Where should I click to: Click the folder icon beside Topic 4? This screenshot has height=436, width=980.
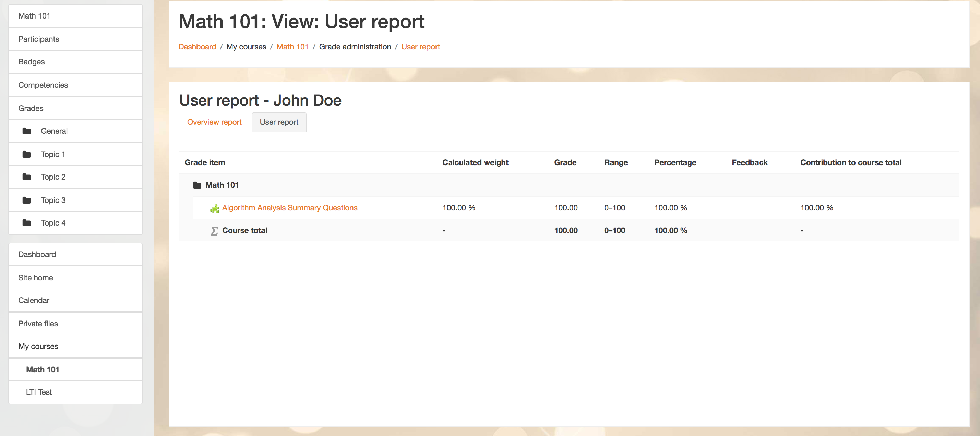27,222
